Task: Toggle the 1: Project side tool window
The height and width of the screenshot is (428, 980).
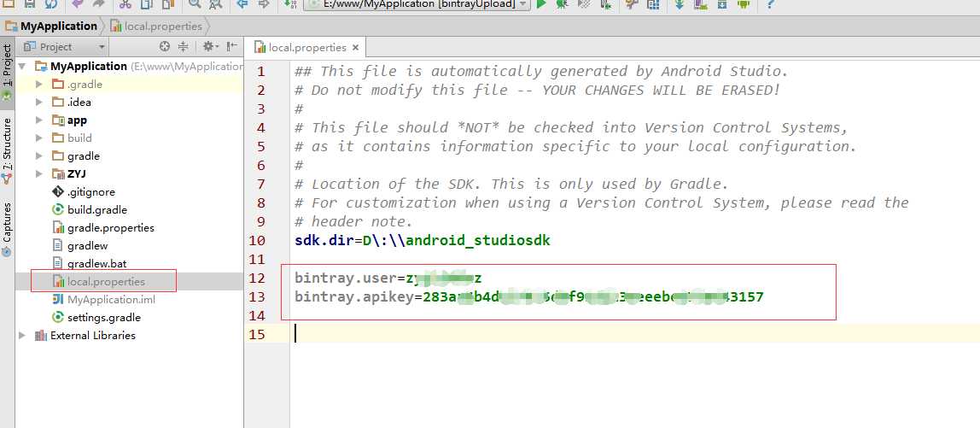Action: [7, 71]
